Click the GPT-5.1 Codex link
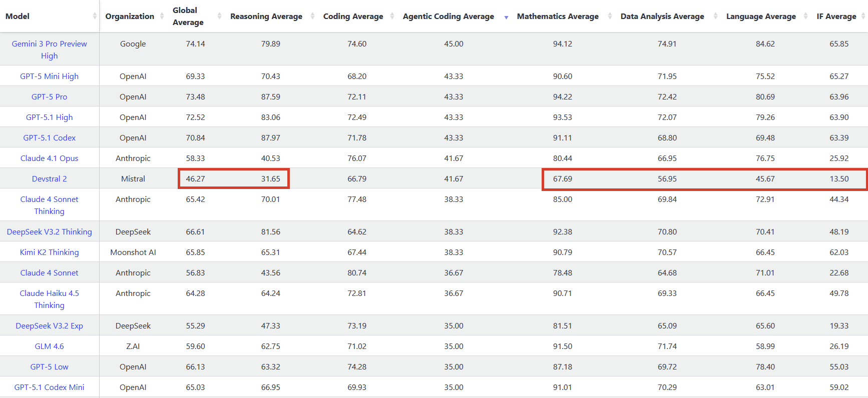 [x=50, y=137]
